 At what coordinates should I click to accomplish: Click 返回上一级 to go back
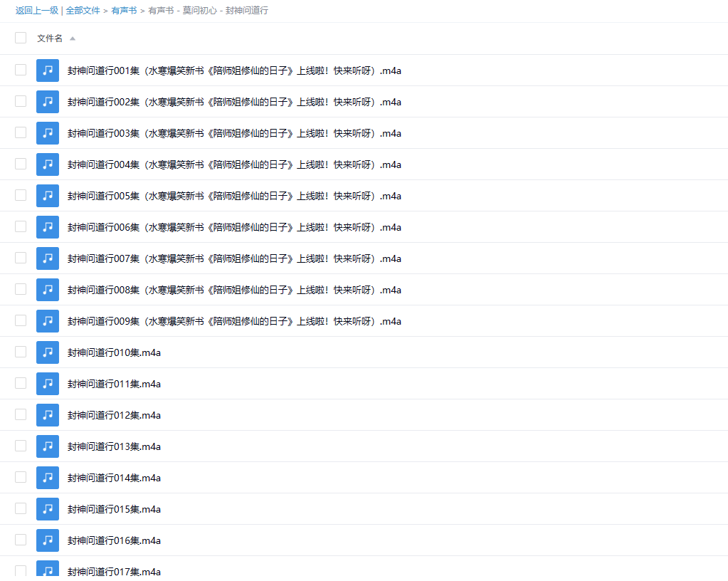(37, 11)
